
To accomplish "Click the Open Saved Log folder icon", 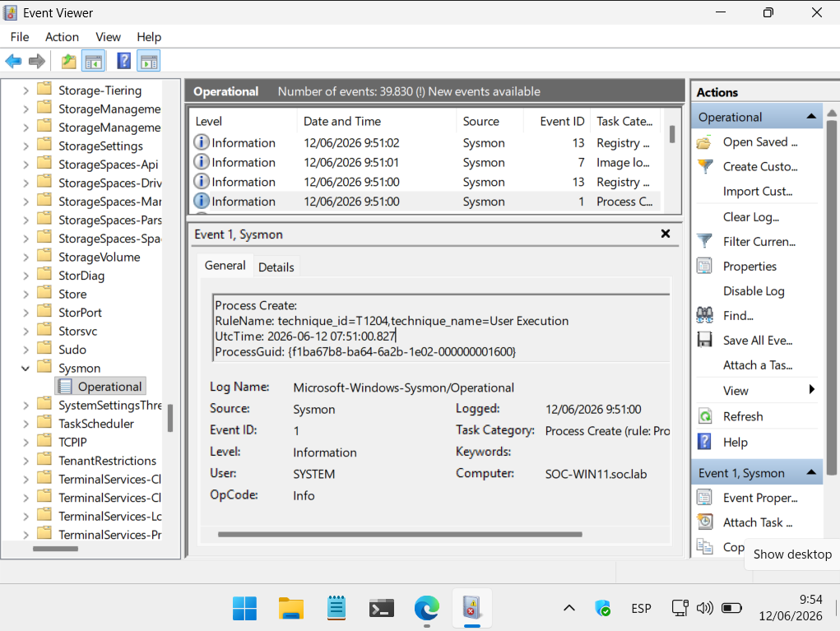I will click(x=704, y=142).
